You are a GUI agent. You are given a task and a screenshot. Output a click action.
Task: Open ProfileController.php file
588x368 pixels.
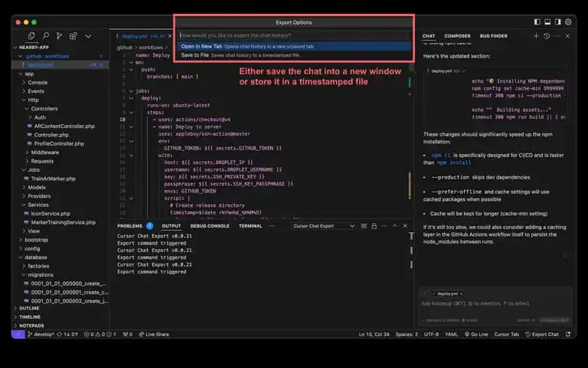click(59, 143)
